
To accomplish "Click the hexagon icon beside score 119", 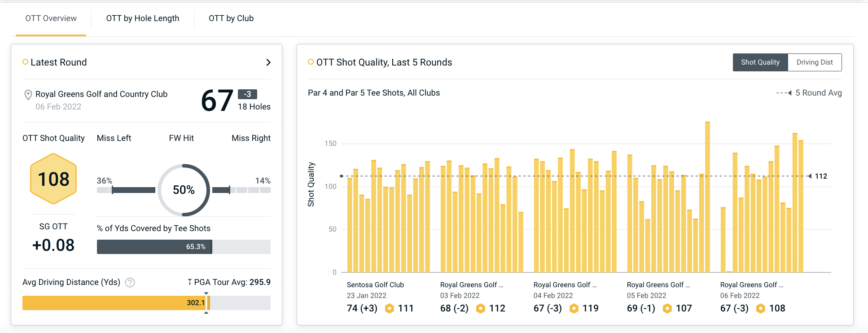I will point(574,308).
